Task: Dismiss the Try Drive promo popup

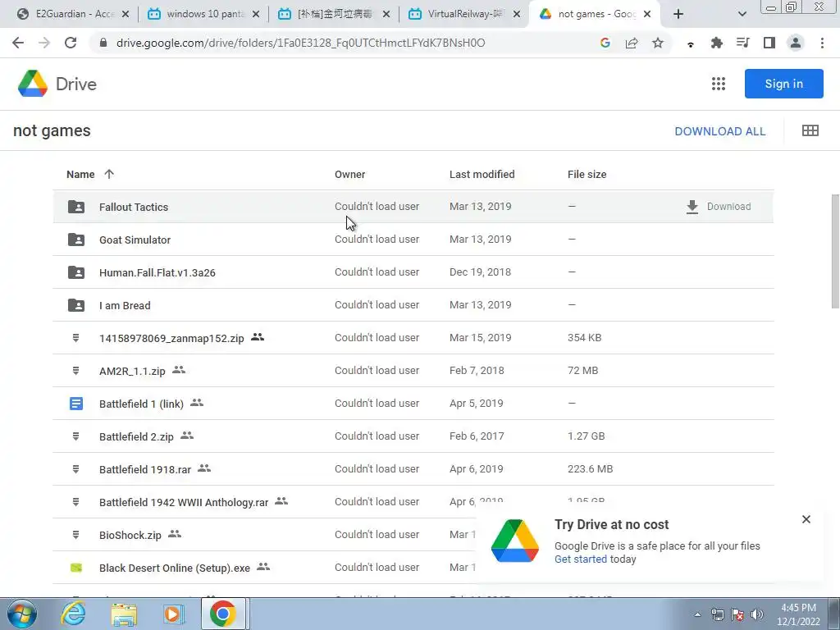Action: pos(806,519)
